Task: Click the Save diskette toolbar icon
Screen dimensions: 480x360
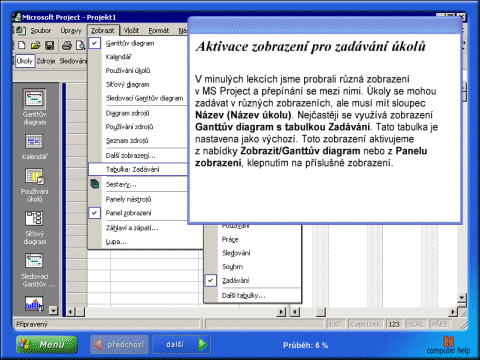Action: pos(49,45)
